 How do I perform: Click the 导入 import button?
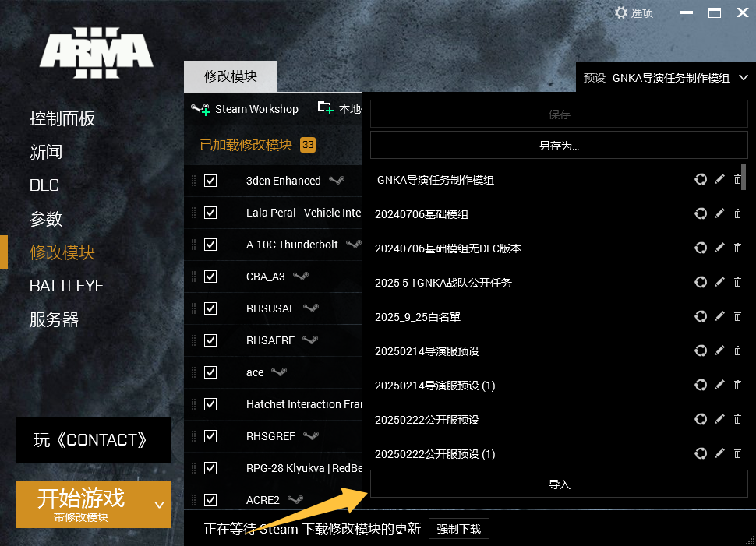point(559,484)
